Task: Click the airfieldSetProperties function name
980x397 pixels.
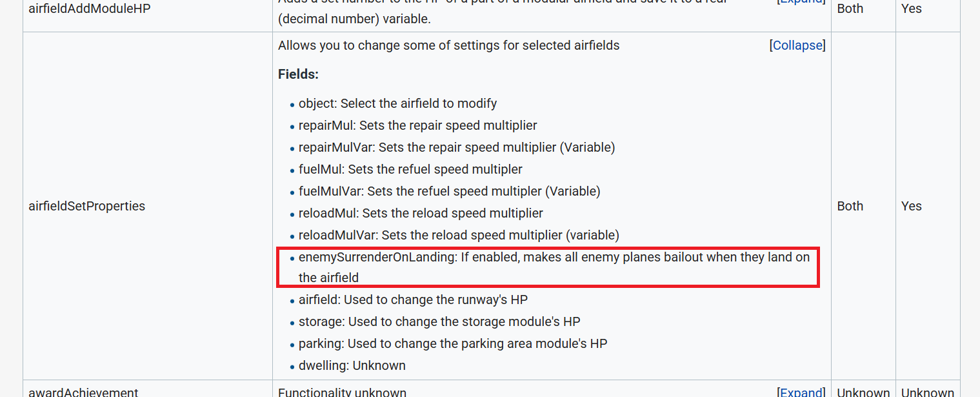Action: [87, 206]
